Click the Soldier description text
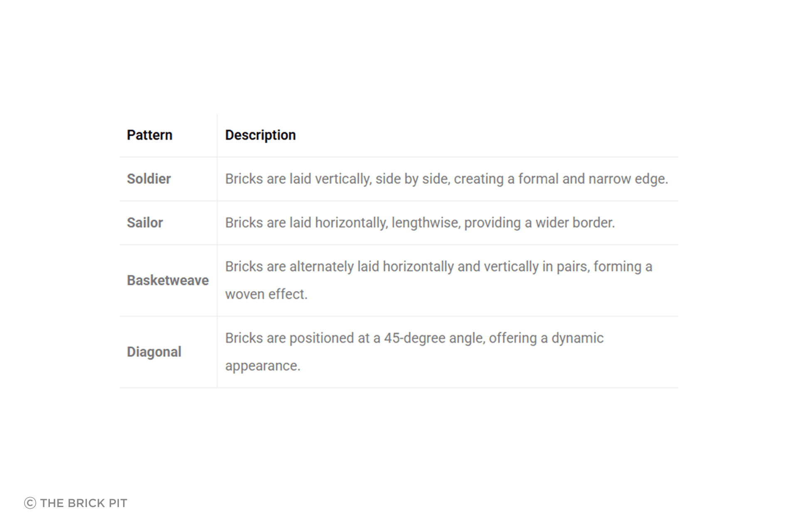798x532 pixels. [x=447, y=179]
